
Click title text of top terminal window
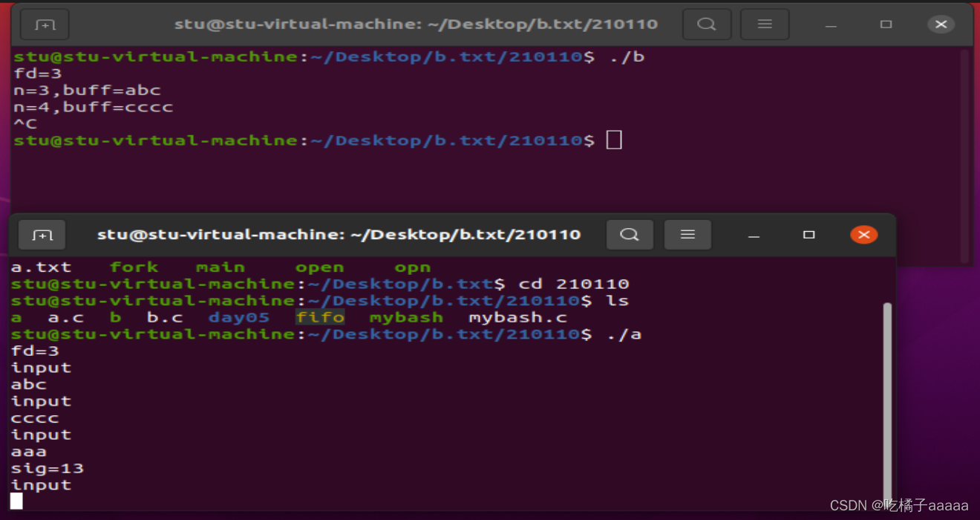coord(416,24)
